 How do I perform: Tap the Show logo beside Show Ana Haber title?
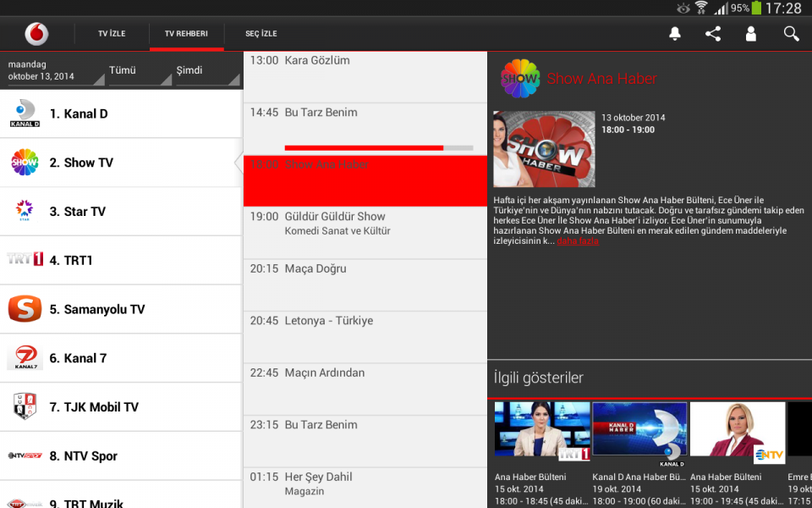520,79
